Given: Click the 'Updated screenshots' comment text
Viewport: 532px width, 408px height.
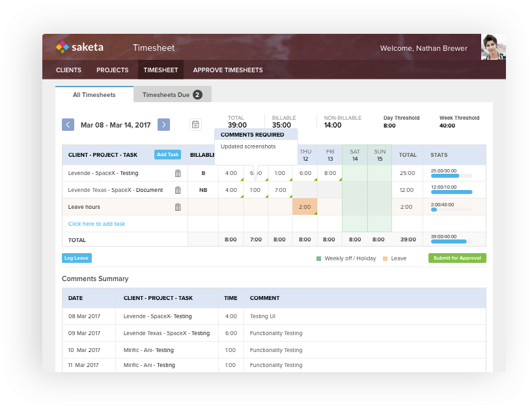Looking at the screenshot, I should 248,146.
